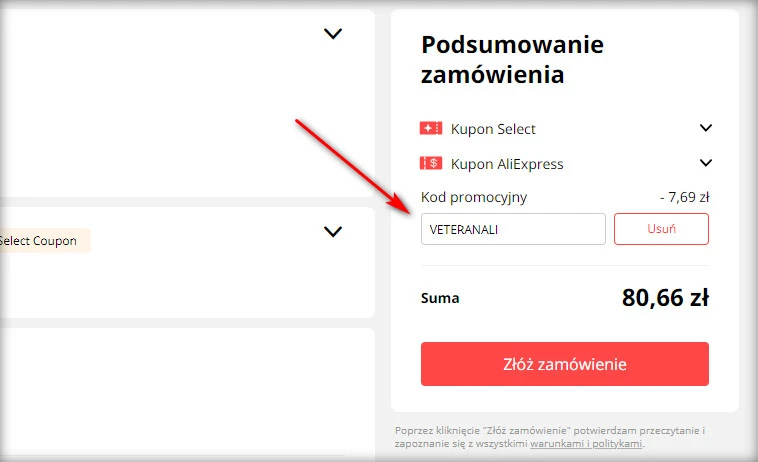Select the Kupon Select label text
758x462 pixels.
(493, 129)
